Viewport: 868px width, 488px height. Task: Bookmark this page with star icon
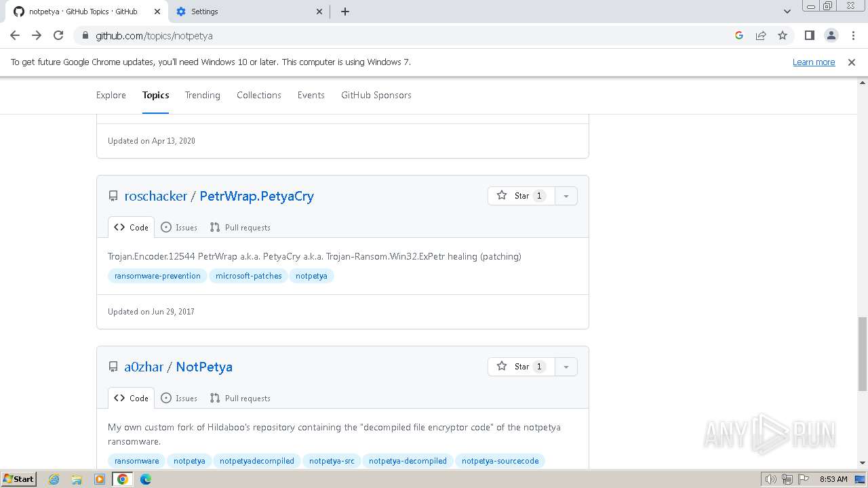[783, 35]
